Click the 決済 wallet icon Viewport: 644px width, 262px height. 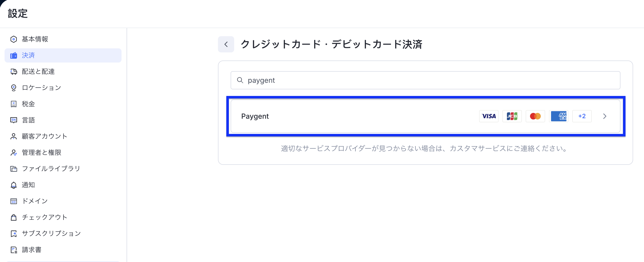(x=14, y=55)
